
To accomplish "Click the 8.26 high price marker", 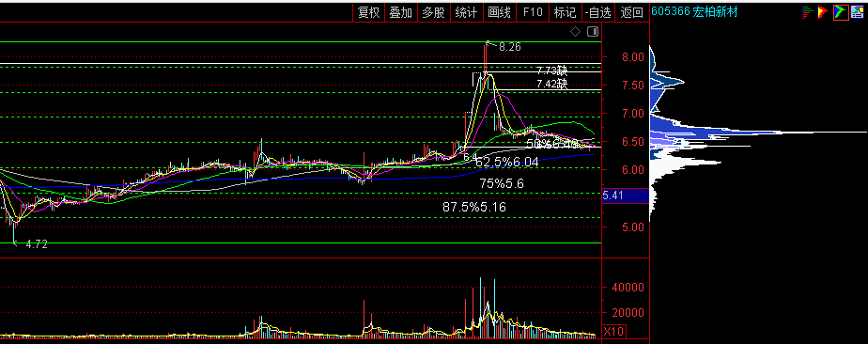I will [x=509, y=47].
